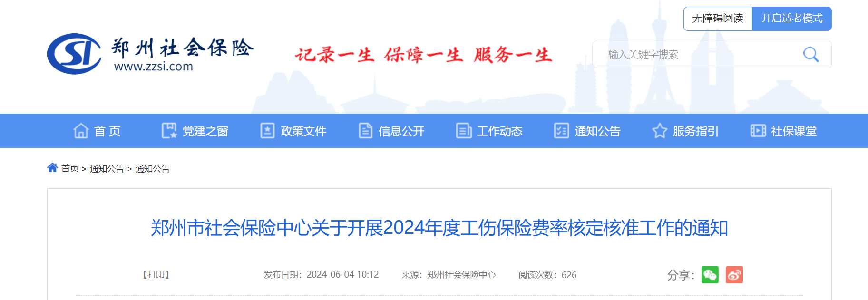Click the star icon beside 服务指引
This screenshot has width=868, height=300.
pyautogui.click(x=660, y=131)
